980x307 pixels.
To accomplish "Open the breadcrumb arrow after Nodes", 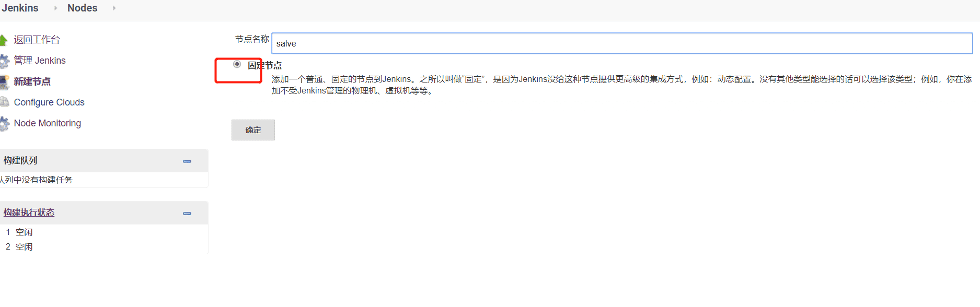I will pos(114,8).
